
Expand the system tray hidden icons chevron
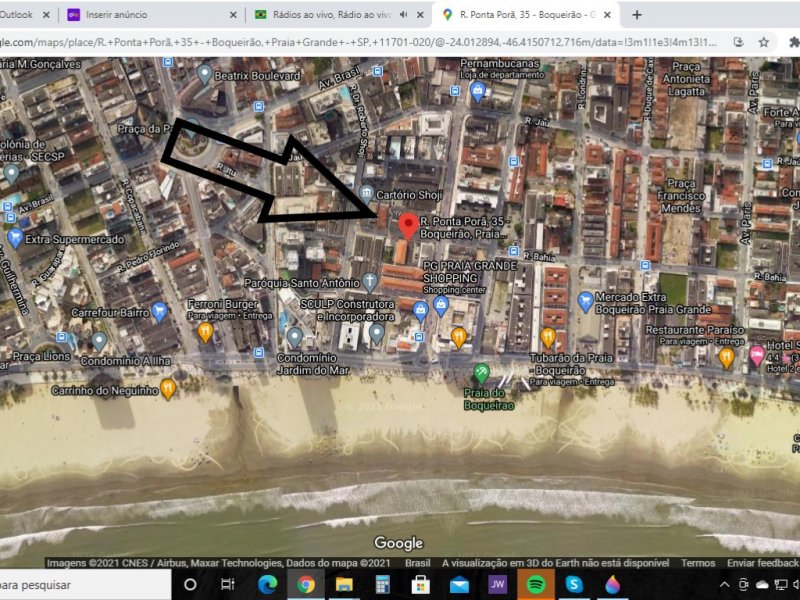[724, 585]
